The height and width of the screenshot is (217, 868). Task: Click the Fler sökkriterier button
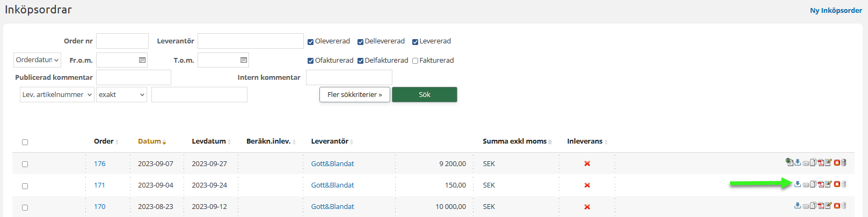click(354, 95)
